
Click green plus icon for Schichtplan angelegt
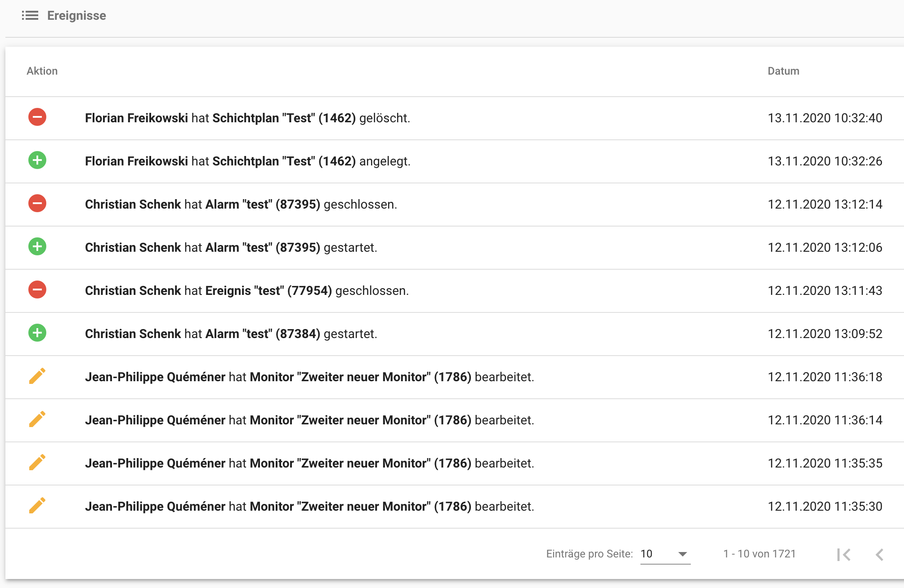click(37, 160)
